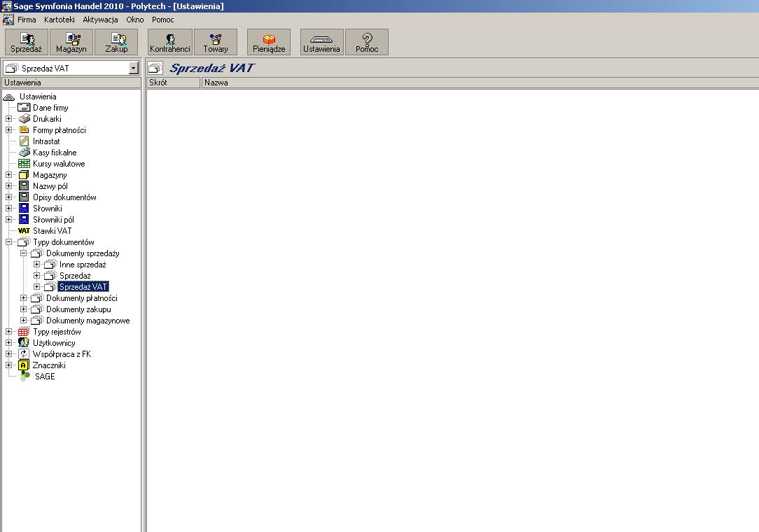This screenshot has width=759, height=532.
Task: Select the Ustawienia root icon in the tree
Action: (9, 97)
